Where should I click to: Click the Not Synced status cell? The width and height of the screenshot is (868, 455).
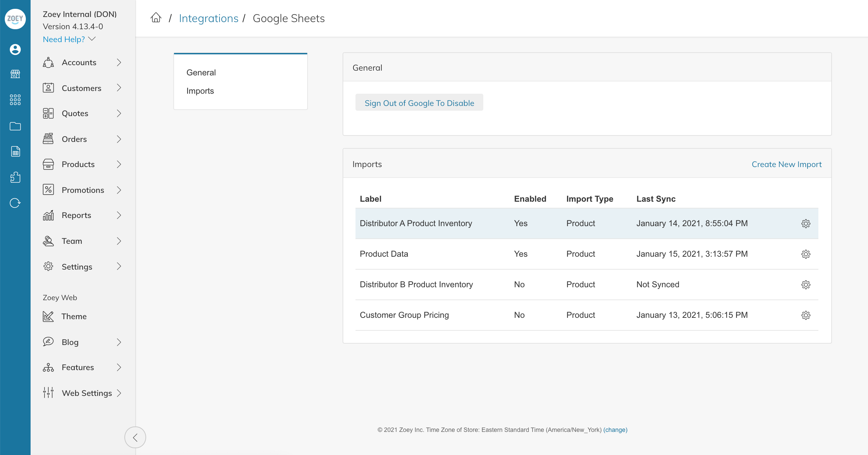click(658, 285)
